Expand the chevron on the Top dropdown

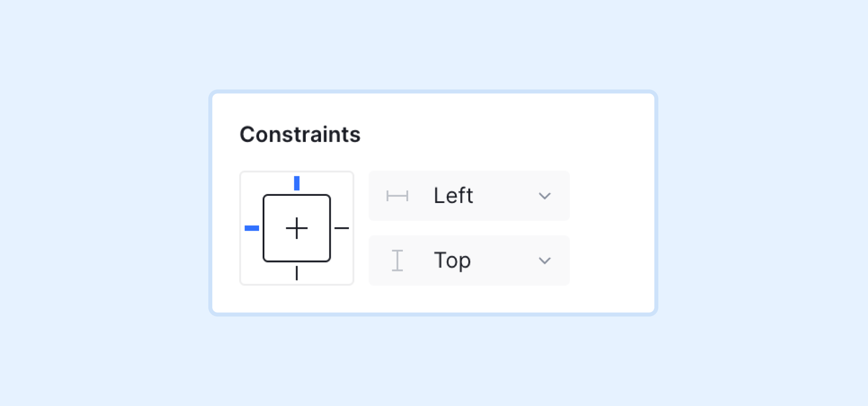(x=545, y=260)
